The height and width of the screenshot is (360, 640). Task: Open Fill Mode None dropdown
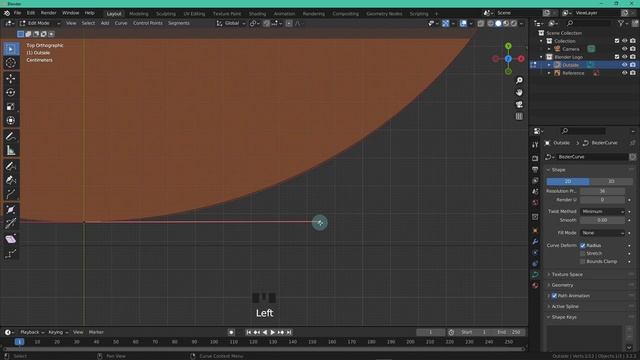(602, 233)
